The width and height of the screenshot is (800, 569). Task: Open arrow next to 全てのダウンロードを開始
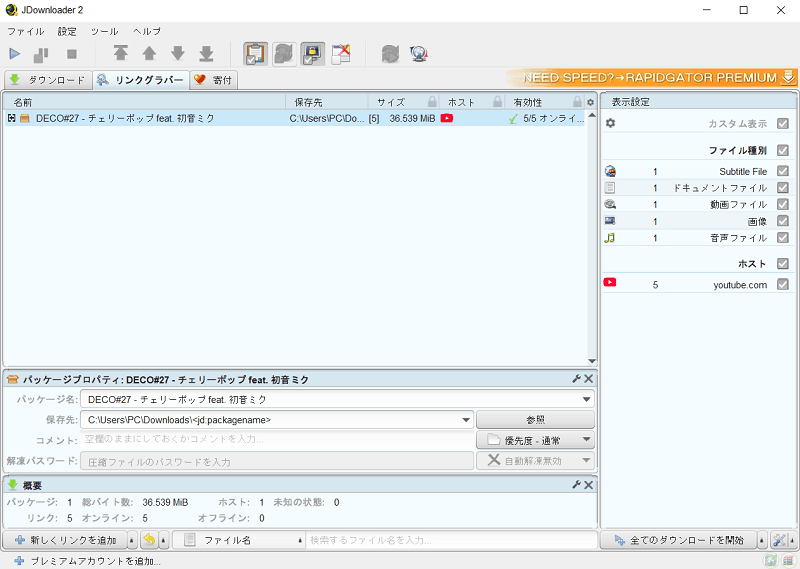[762, 540]
